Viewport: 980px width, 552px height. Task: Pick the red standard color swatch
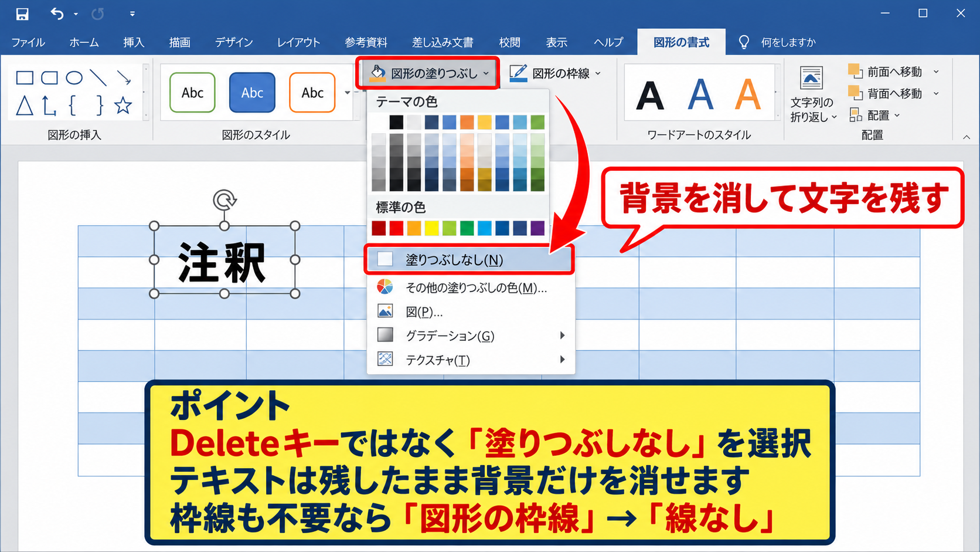click(x=396, y=228)
